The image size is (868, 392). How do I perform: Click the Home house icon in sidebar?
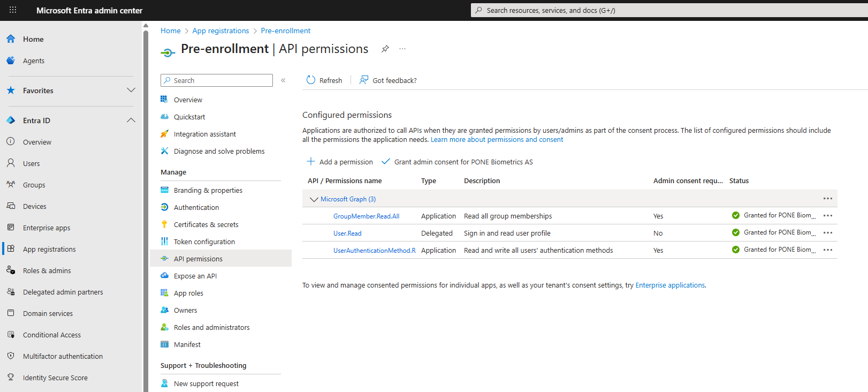[11, 39]
